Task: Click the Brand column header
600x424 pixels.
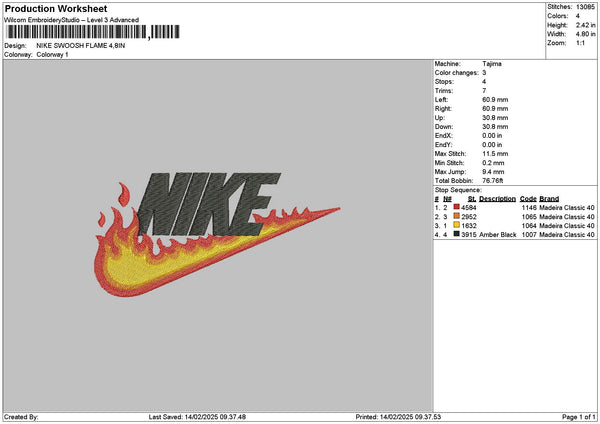Action: 549,199
